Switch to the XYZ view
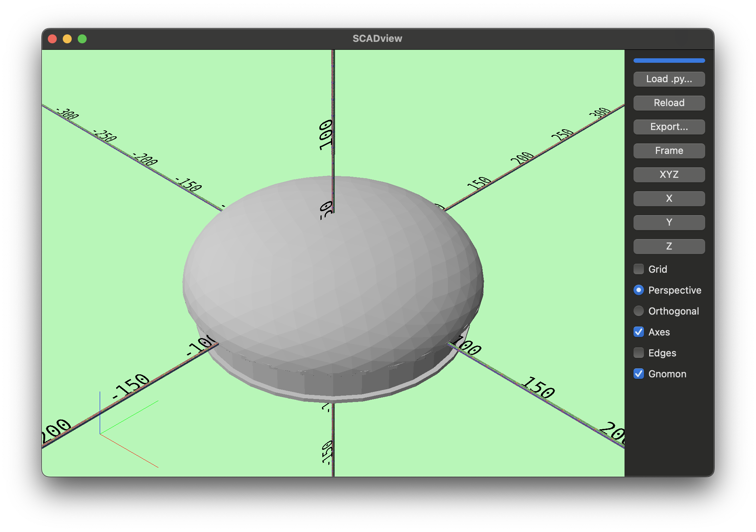The image size is (756, 532). coord(669,174)
